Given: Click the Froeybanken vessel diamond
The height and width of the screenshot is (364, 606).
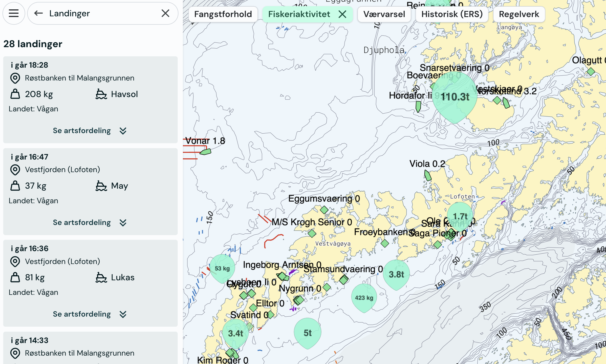Looking at the screenshot, I should (x=385, y=243).
